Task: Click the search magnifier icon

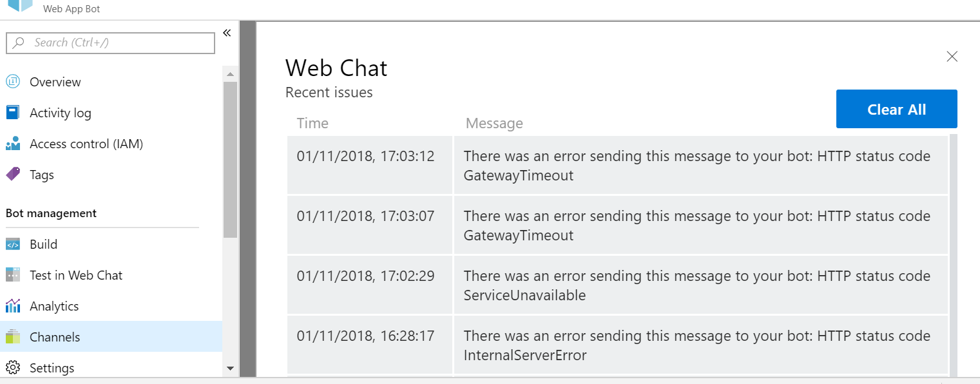Action: tap(19, 43)
